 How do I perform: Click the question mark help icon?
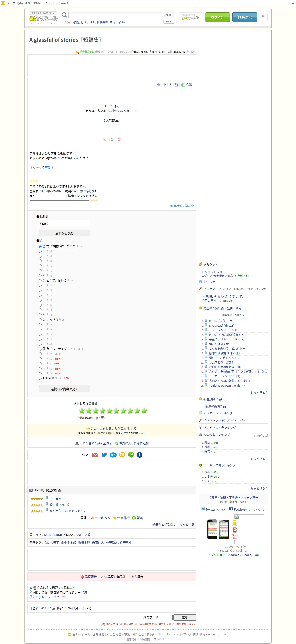point(263,17)
